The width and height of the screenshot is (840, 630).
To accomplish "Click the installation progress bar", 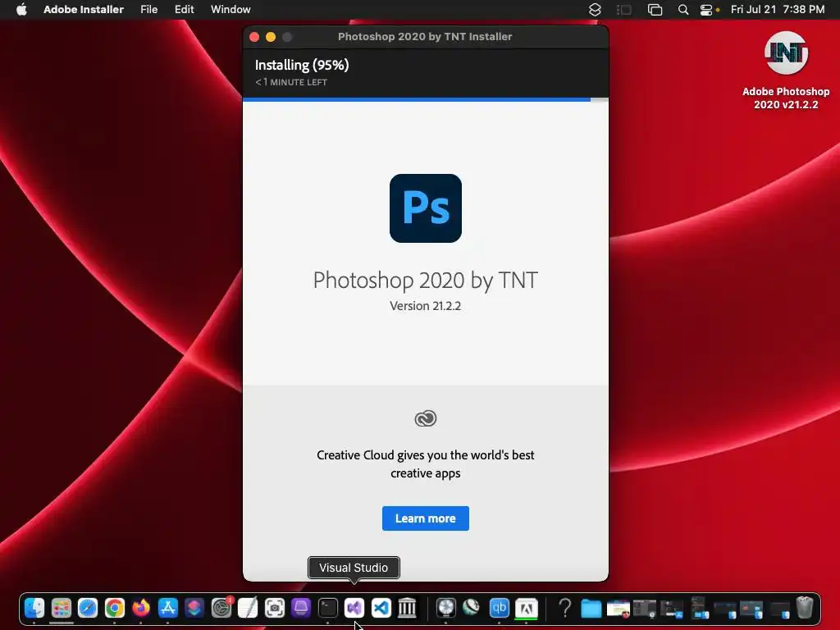I will [426, 99].
